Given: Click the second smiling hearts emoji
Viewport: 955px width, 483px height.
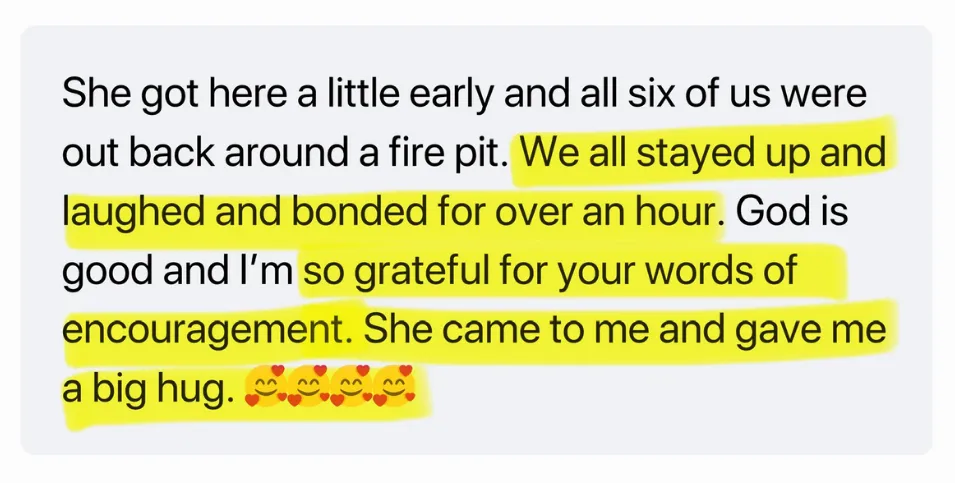Looking at the screenshot, I should point(304,389).
